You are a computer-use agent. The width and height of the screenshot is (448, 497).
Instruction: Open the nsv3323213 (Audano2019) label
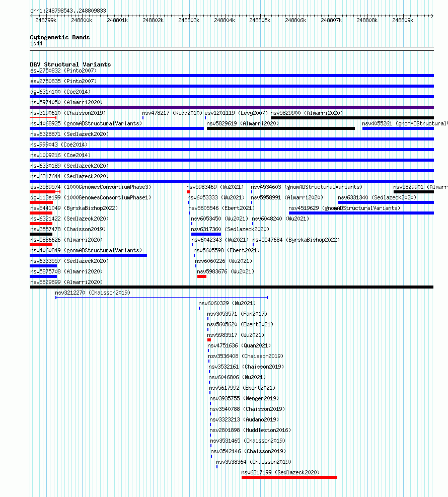click(244, 419)
